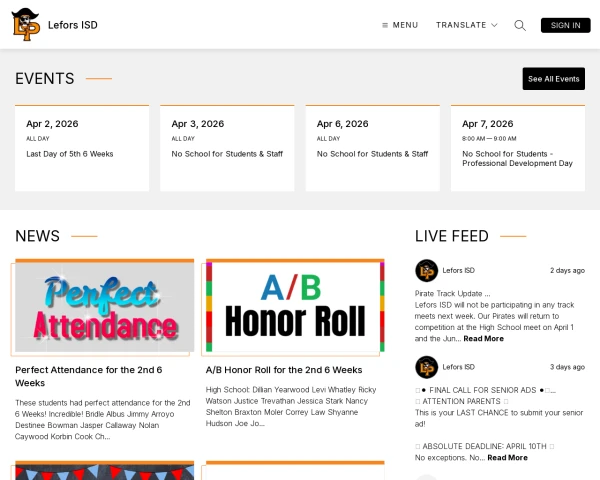This screenshot has width=600, height=480.
Task: Open Perfect Attendance for the 2nd 6 Weeks
Action: pyautogui.click(x=89, y=376)
